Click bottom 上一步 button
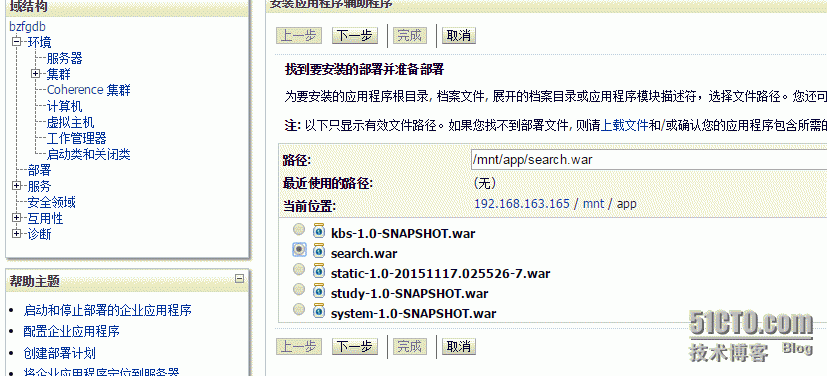Screen dimensions: 827x376 [299, 346]
